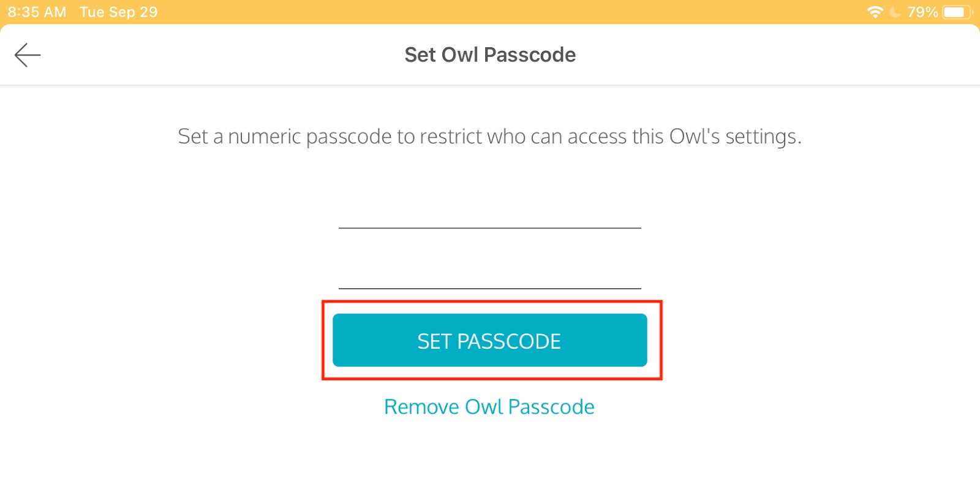Click the word "Passcode" in the page title
The width and height of the screenshot is (980, 483).
530,55
